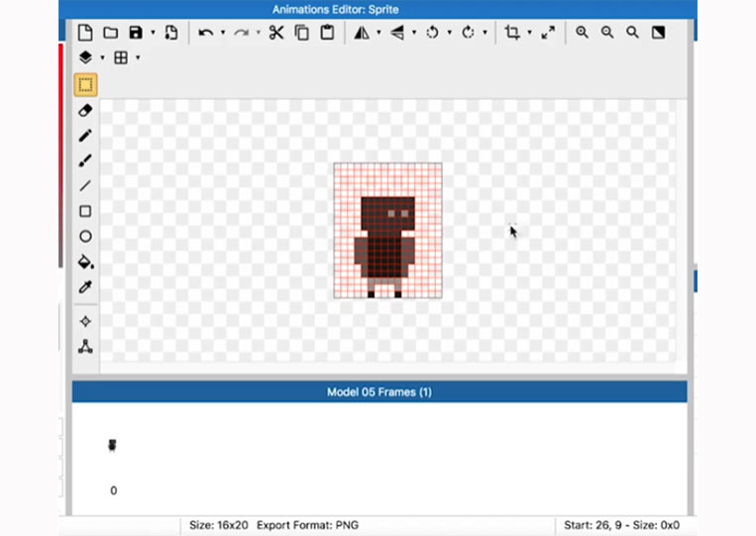Open the redo history dropdown arrow

click(x=259, y=33)
